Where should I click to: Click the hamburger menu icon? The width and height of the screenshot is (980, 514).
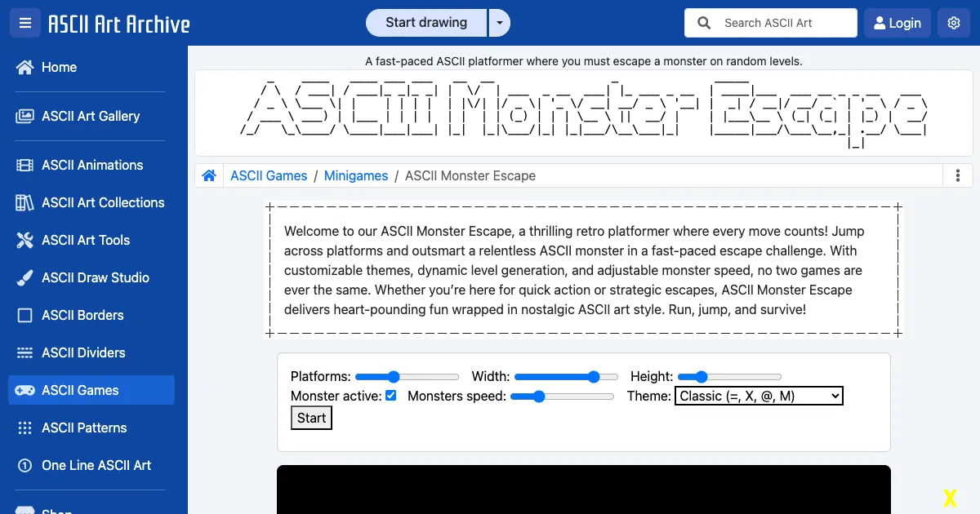(25, 23)
